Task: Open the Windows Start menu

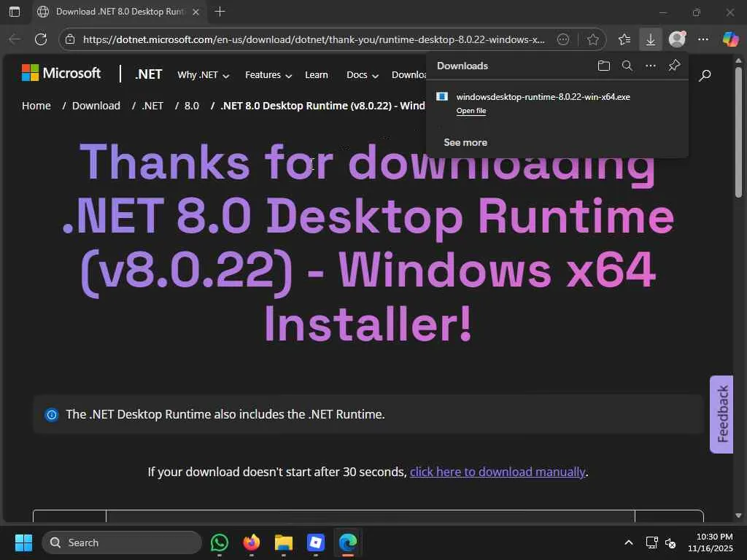Action: click(x=23, y=542)
